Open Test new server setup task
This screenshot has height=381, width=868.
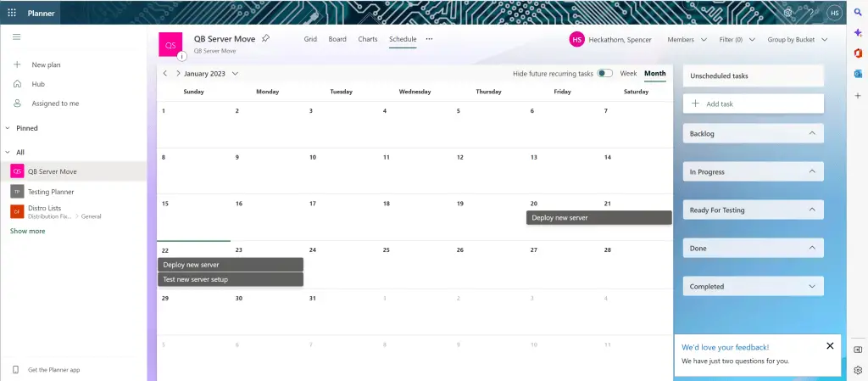(231, 279)
